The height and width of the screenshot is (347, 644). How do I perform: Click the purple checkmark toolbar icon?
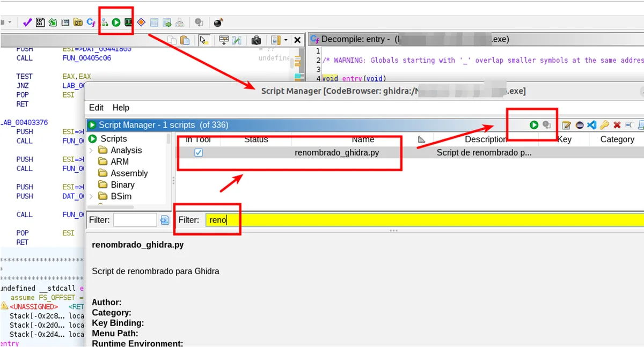(x=27, y=23)
